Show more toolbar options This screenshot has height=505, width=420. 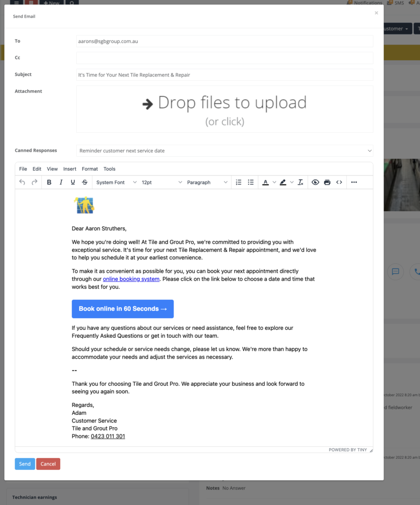354,182
